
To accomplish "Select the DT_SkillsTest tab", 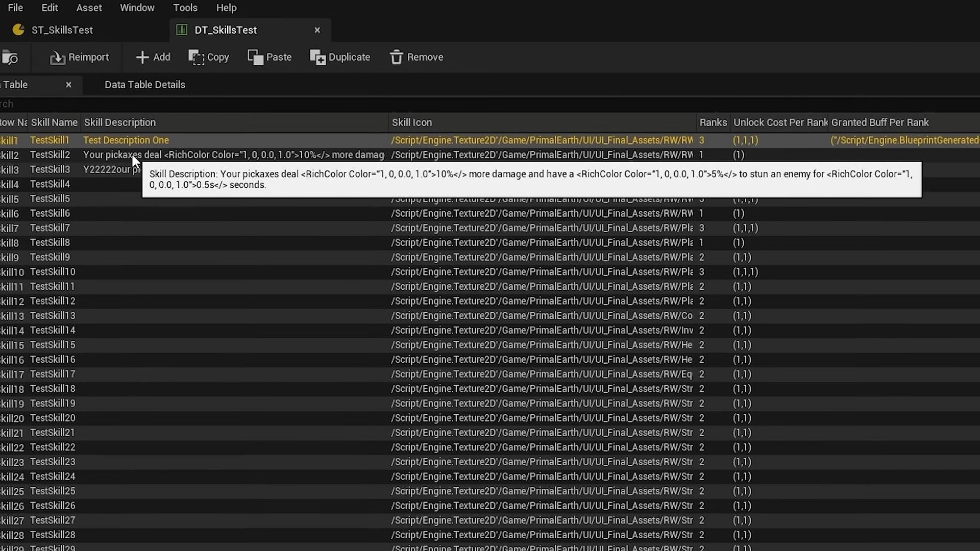I will pos(226,30).
